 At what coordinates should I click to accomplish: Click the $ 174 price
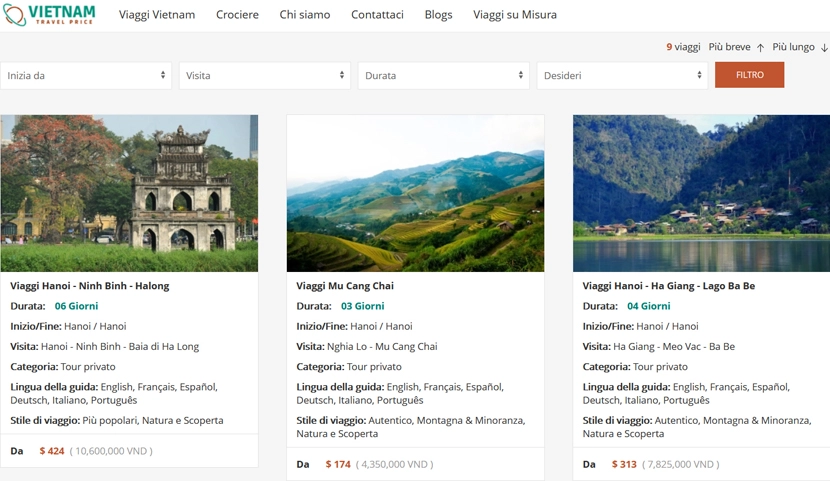pyautogui.click(x=338, y=465)
